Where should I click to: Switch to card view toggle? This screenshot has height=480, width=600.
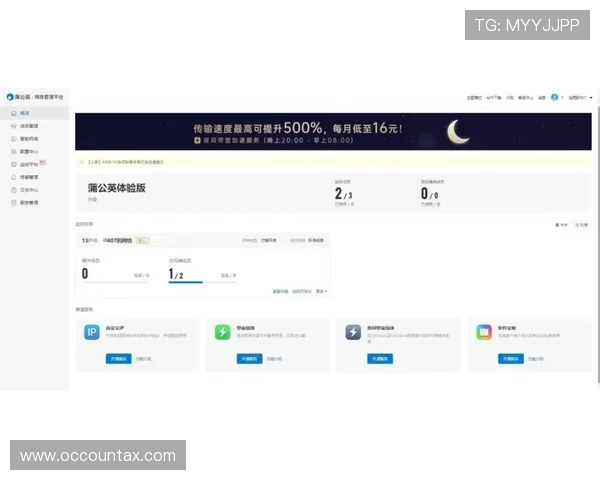[x=561, y=225]
